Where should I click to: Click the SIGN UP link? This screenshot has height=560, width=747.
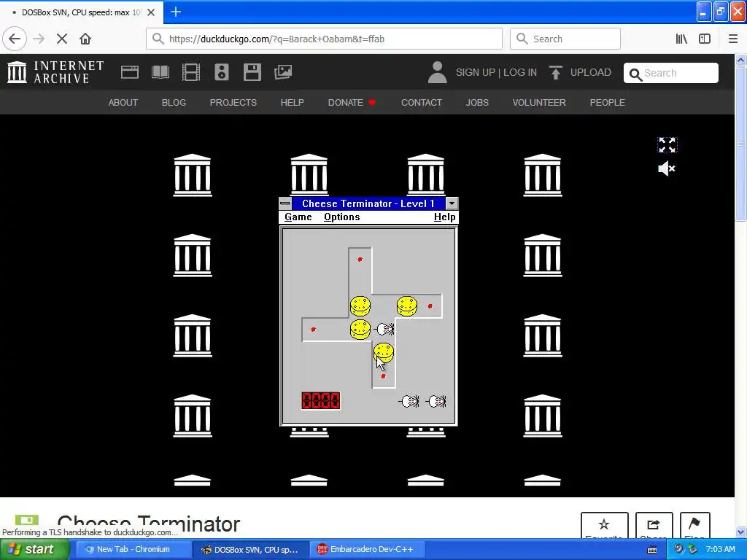pos(476,72)
